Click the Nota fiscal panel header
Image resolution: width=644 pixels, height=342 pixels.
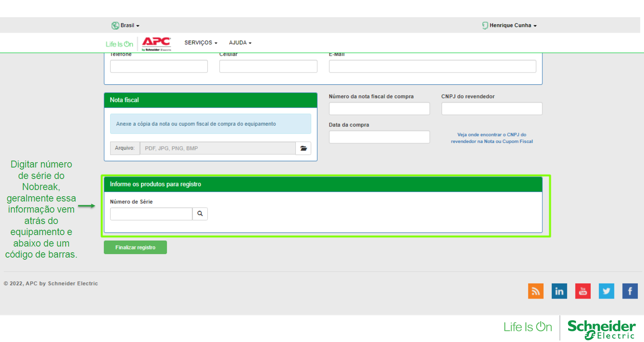(211, 100)
